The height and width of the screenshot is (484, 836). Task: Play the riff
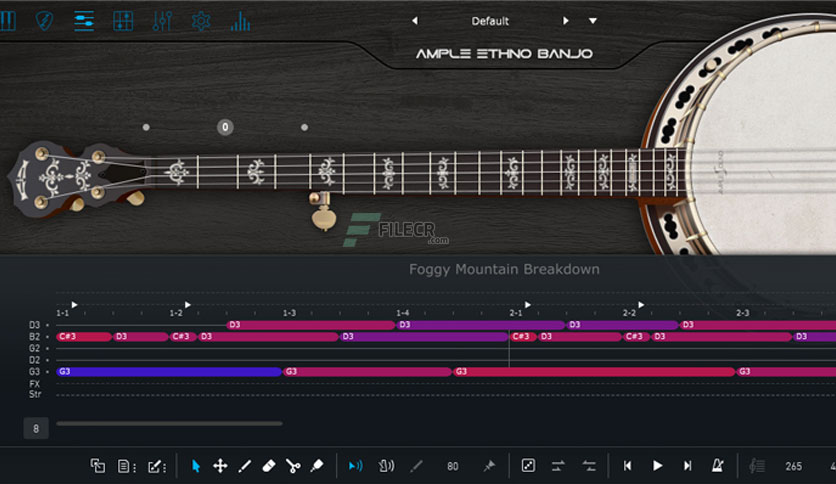[x=657, y=466]
